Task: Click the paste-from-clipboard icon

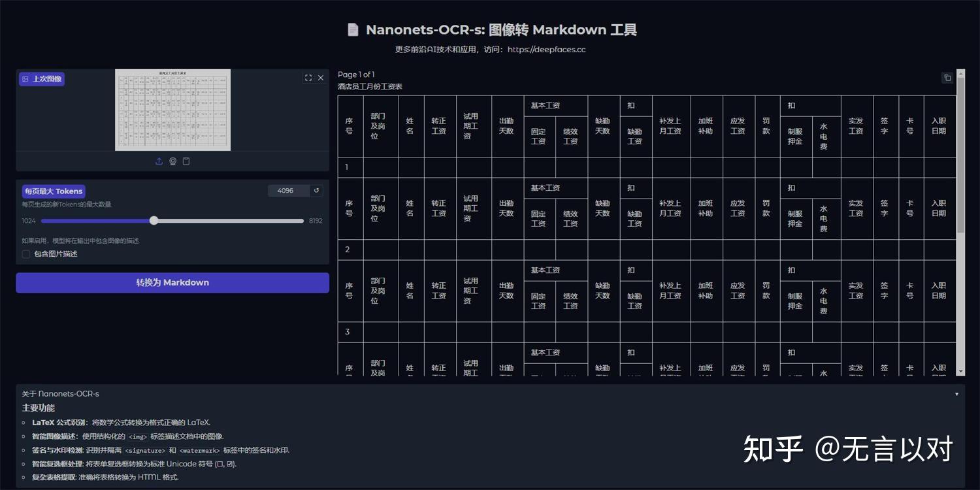Action: (186, 161)
